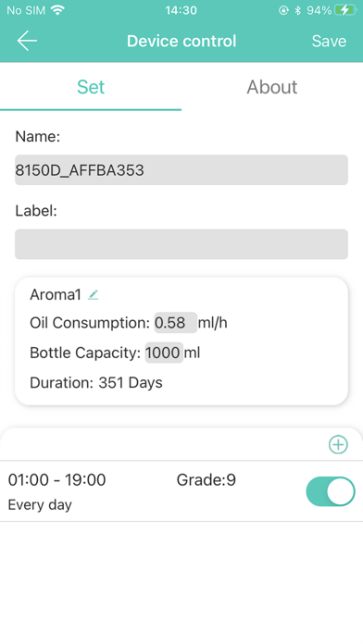Tap the Bluetooth status icon
This screenshot has width=363, height=644.
coord(298,11)
